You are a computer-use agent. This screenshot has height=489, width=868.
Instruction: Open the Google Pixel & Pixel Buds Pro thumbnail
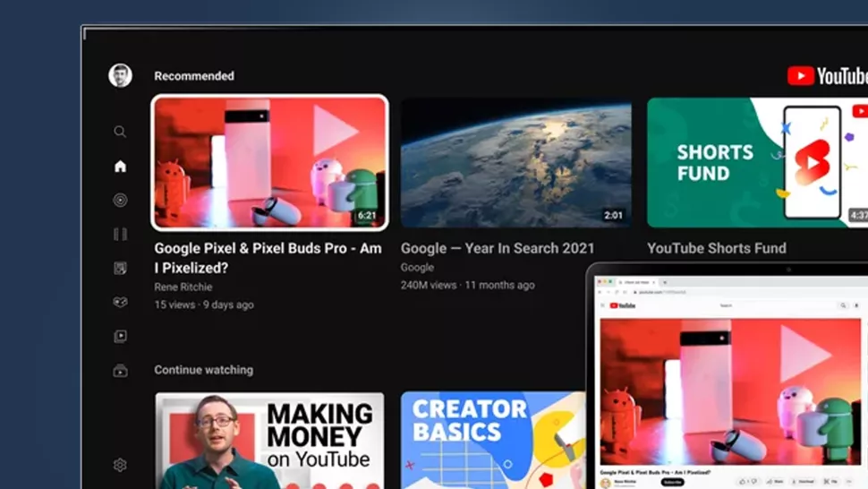coord(269,162)
